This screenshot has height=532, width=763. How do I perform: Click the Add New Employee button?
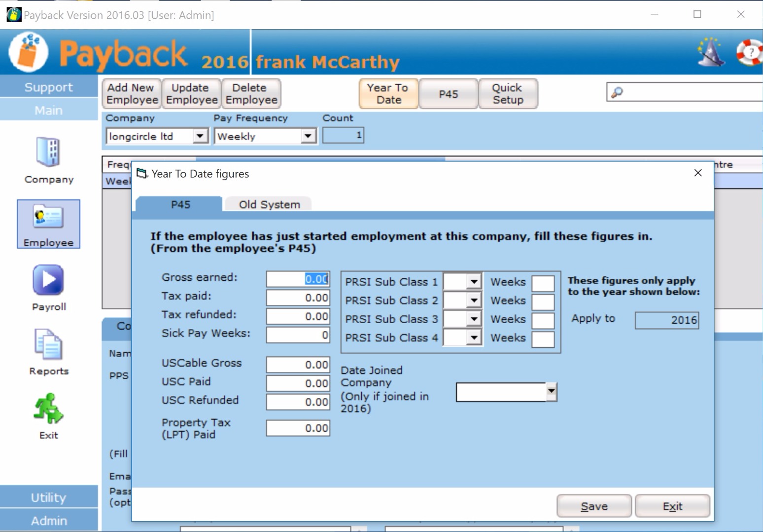132,94
